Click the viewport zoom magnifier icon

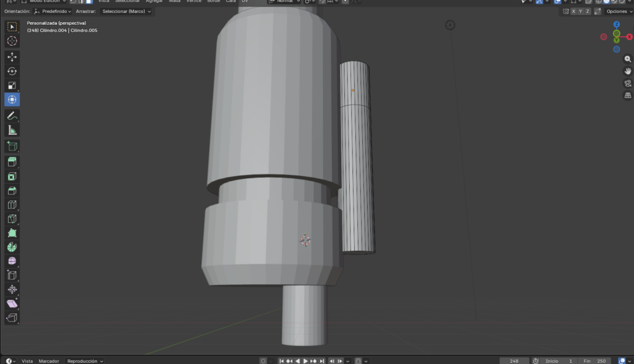pos(628,59)
